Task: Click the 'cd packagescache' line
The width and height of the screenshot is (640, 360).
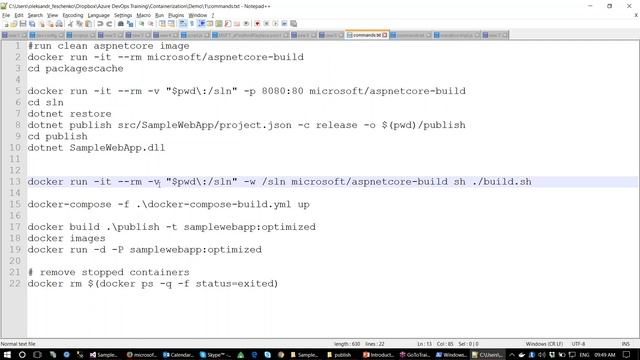Action: (x=75, y=69)
